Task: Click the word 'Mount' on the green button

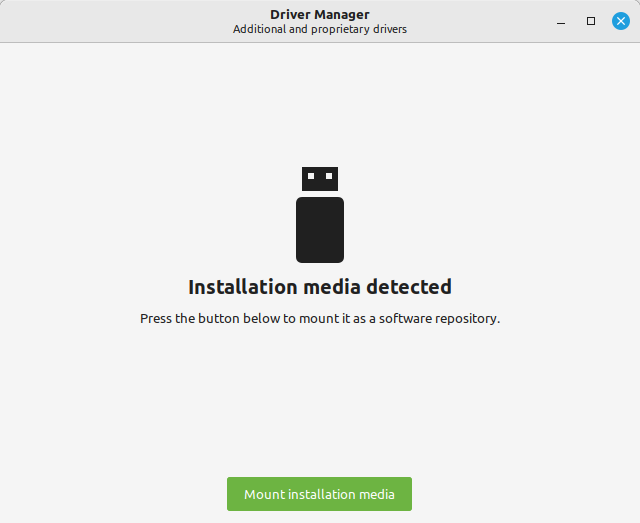Action: click(x=264, y=494)
